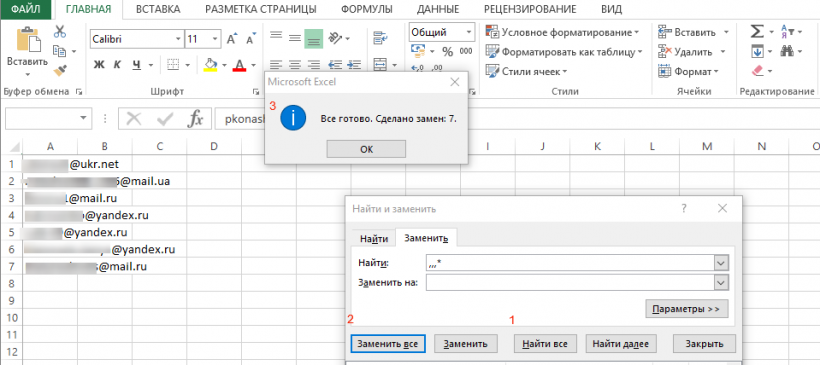Increase indent in alignment group
820x365 pixels.
point(354,65)
